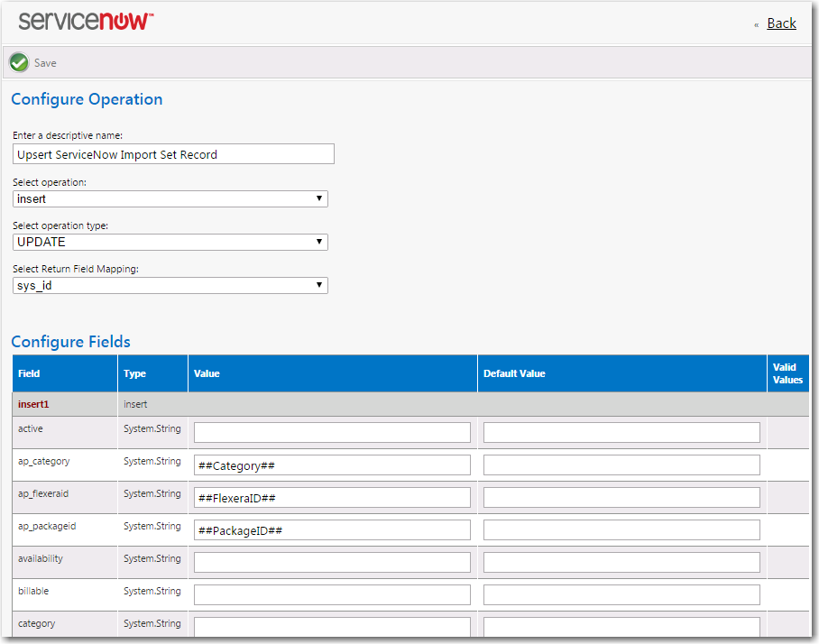Image resolution: width=819 pixels, height=644 pixels.
Task: Edit the descriptive name text field
Action: click(173, 154)
